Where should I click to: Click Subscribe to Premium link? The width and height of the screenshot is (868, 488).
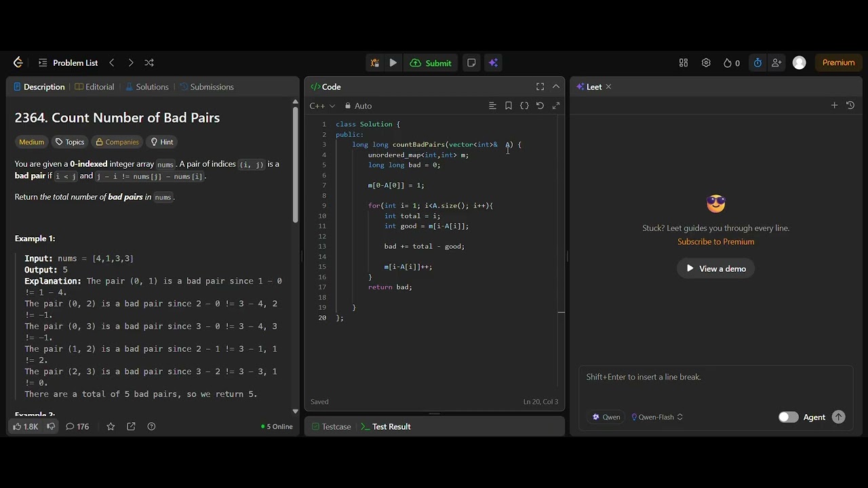coord(715,241)
